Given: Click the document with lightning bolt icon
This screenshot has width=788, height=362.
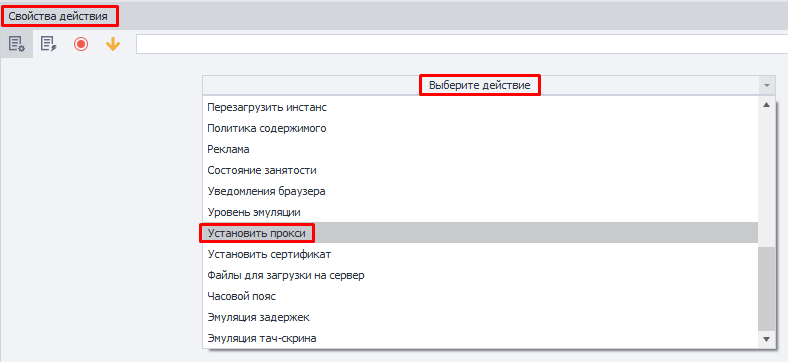Looking at the screenshot, I should (x=49, y=44).
